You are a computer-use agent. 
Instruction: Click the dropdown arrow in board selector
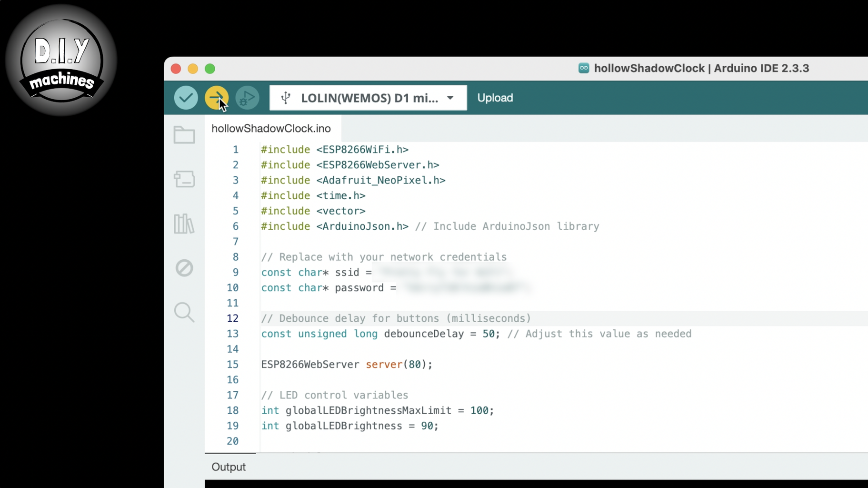click(450, 98)
